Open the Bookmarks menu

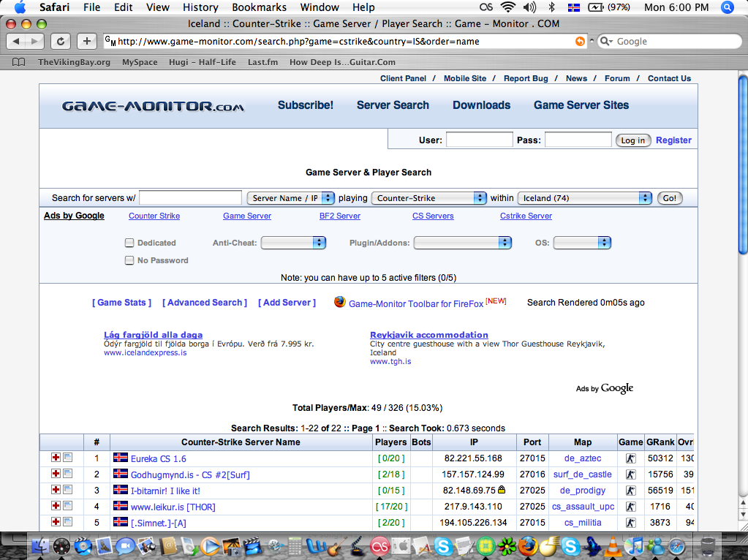pos(259,7)
